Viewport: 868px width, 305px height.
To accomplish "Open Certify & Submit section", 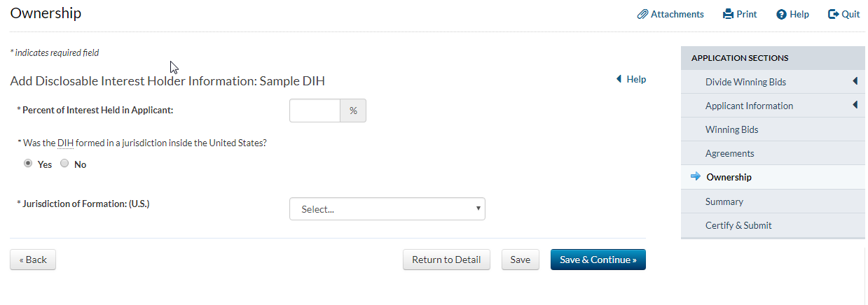I will [x=738, y=225].
